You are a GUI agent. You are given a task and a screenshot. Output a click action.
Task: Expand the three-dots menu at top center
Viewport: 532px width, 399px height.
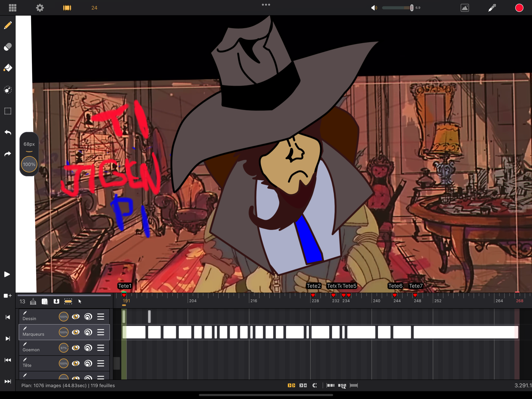266,4
